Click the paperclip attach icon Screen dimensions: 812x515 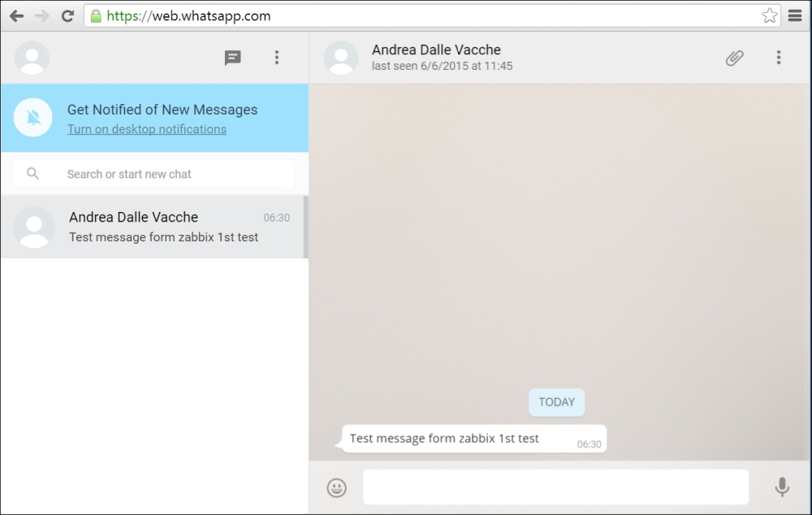pyautogui.click(x=734, y=58)
